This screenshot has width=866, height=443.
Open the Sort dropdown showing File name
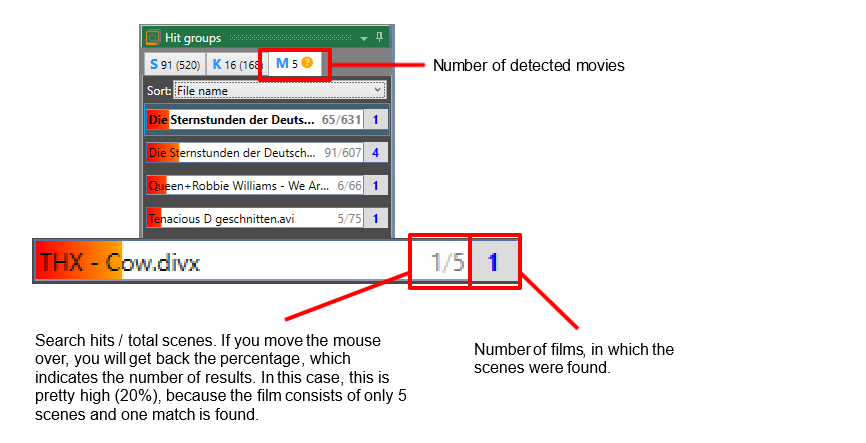point(279,91)
